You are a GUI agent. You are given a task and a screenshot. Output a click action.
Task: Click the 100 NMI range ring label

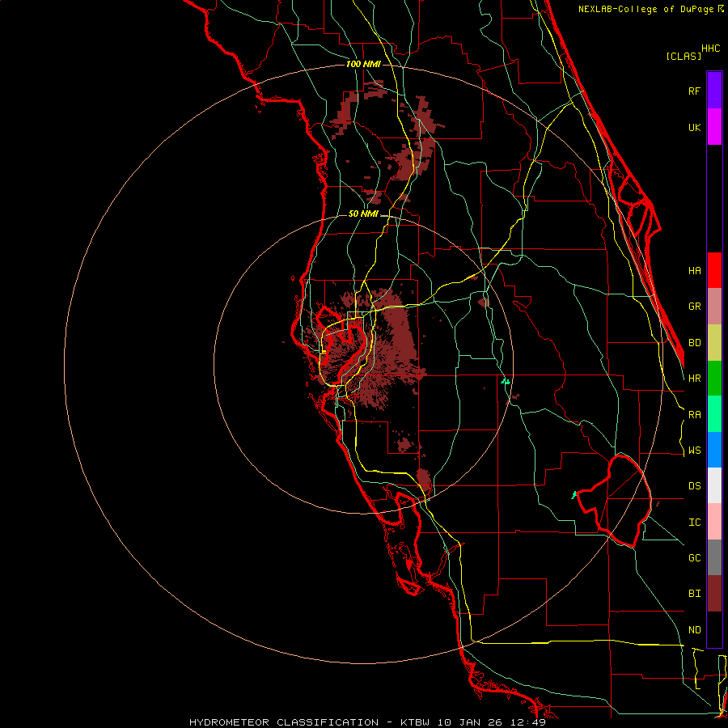(x=363, y=64)
